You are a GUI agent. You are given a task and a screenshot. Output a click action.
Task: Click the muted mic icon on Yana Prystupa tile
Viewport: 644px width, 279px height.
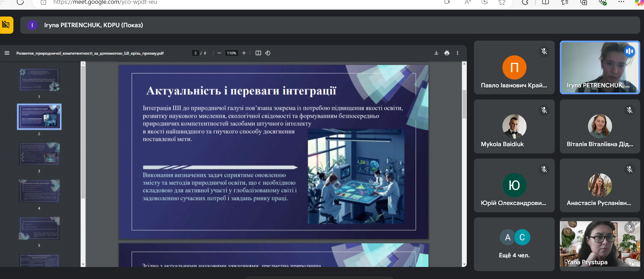(630, 228)
